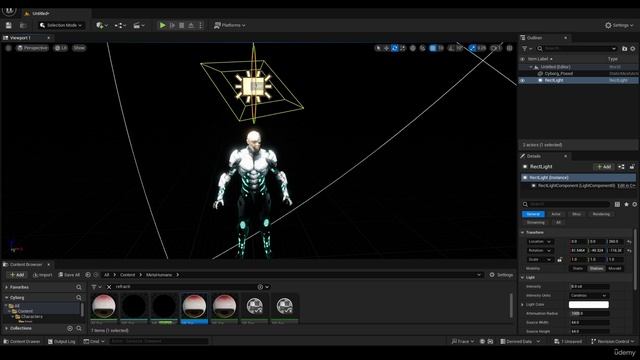Click the viewport layout maximize icon

pyautogui.click(x=510, y=48)
